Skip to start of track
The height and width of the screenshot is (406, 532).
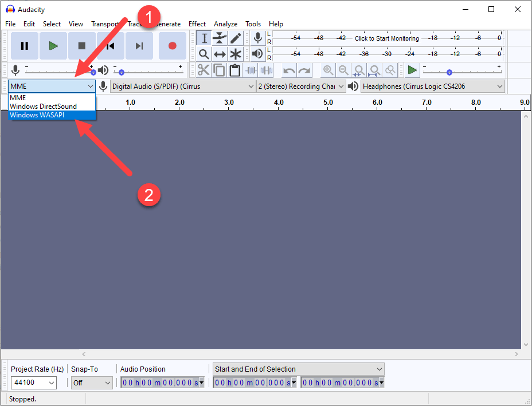pyautogui.click(x=110, y=46)
